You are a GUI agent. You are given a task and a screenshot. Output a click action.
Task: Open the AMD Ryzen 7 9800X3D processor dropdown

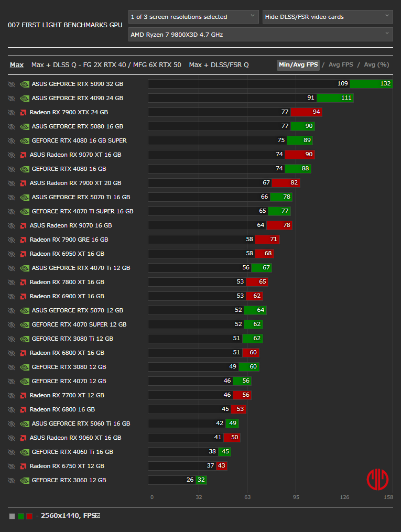click(261, 34)
